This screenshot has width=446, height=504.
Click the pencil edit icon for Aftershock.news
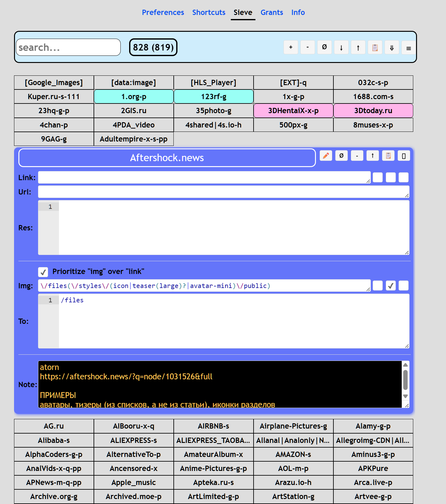click(326, 156)
